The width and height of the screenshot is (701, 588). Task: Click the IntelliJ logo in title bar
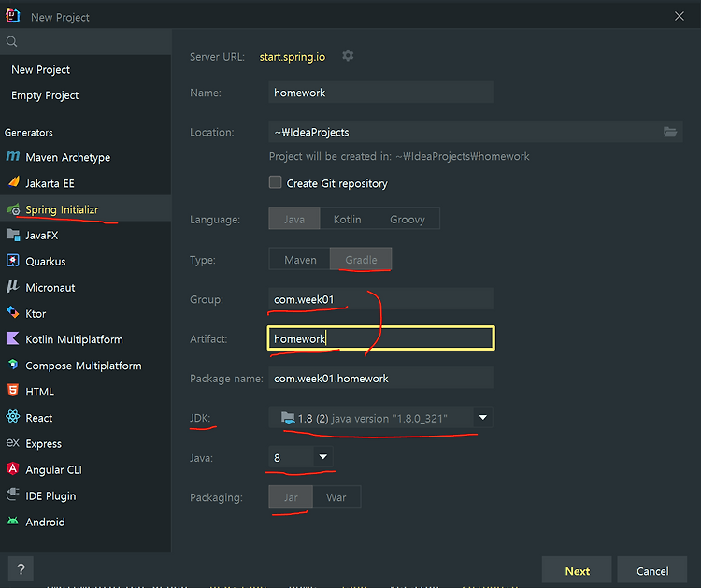(x=13, y=16)
